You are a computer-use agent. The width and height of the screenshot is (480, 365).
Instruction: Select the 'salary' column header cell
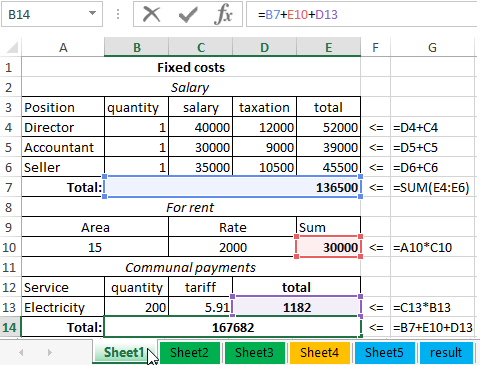coord(201,107)
